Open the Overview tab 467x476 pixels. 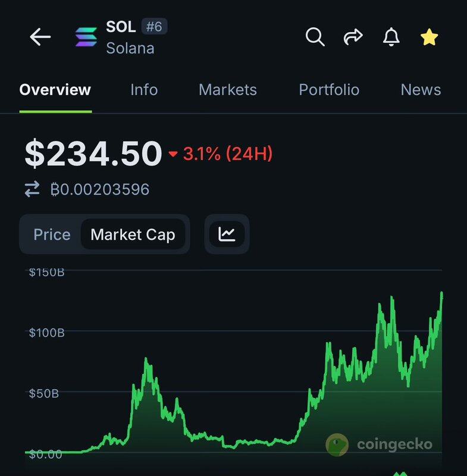click(x=55, y=90)
